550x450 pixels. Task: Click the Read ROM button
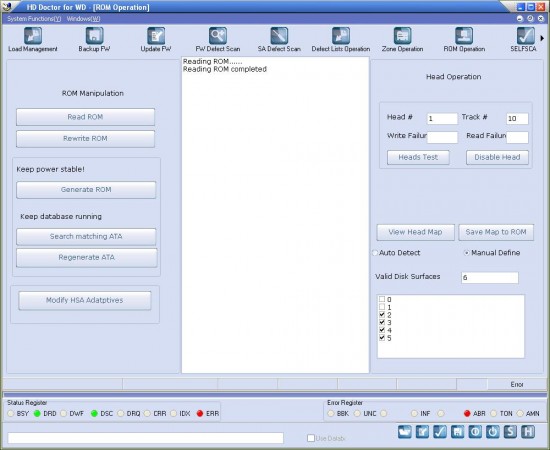coord(85,117)
